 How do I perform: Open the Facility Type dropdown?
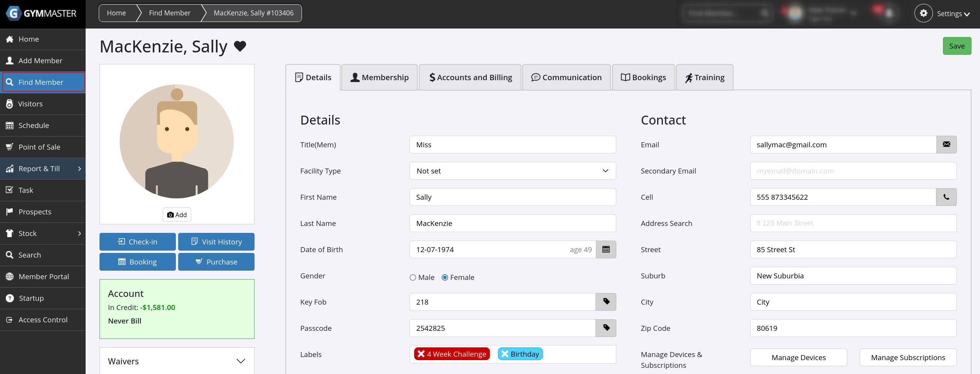tap(513, 171)
